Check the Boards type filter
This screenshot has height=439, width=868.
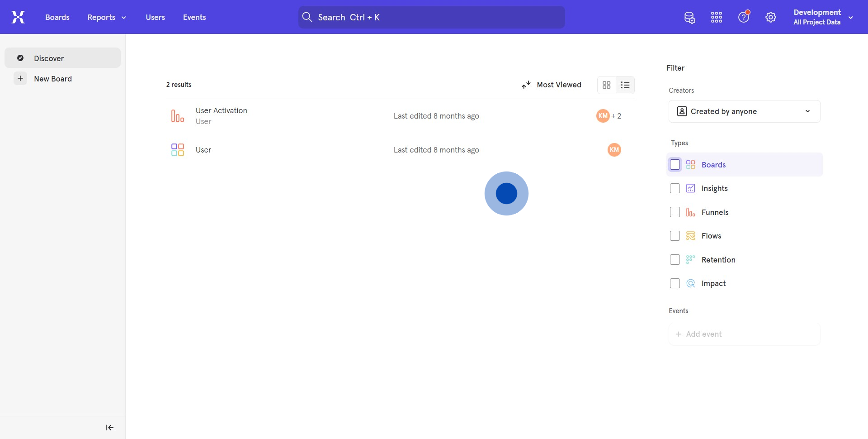tap(675, 165)
